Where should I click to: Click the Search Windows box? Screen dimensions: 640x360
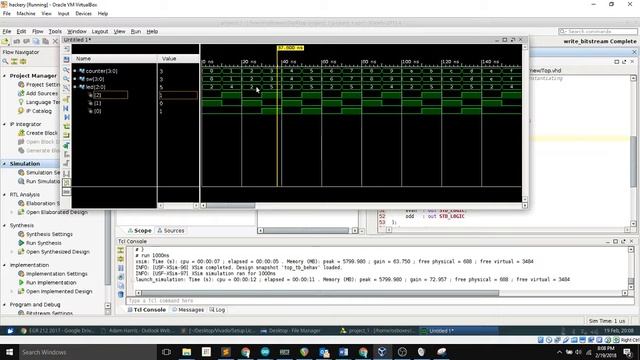87,352
